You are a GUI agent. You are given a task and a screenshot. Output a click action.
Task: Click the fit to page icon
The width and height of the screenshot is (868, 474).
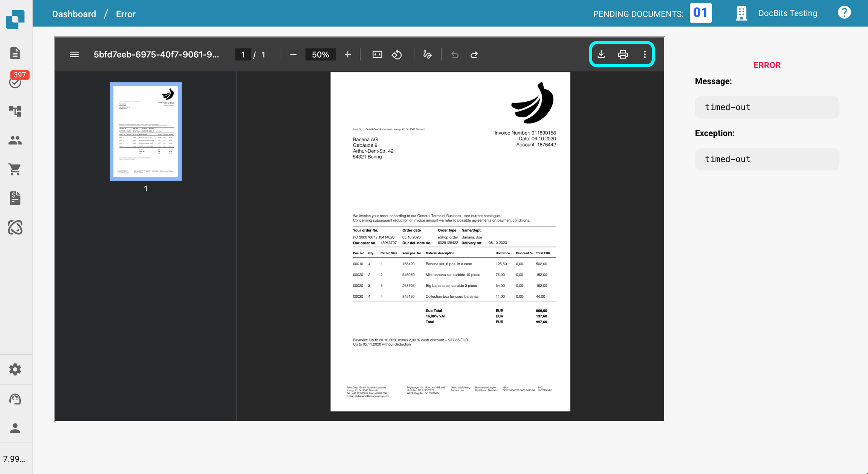(377, 55)
